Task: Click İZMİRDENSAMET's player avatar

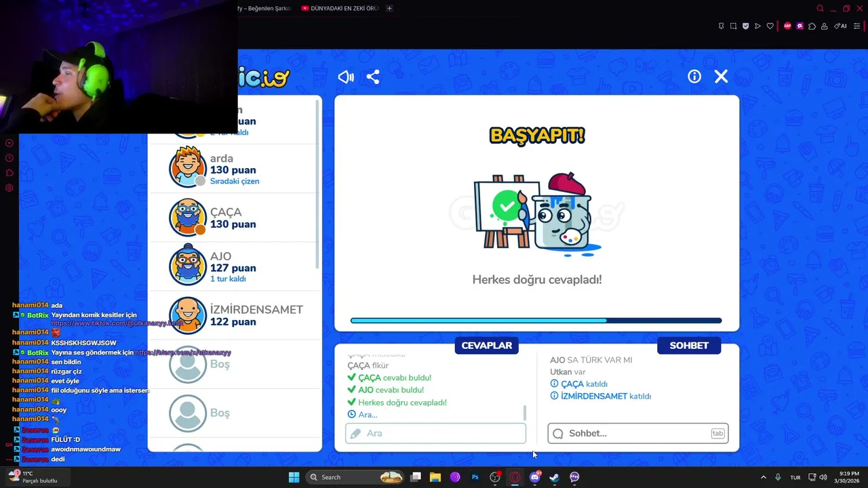Action: pos(188,315)
